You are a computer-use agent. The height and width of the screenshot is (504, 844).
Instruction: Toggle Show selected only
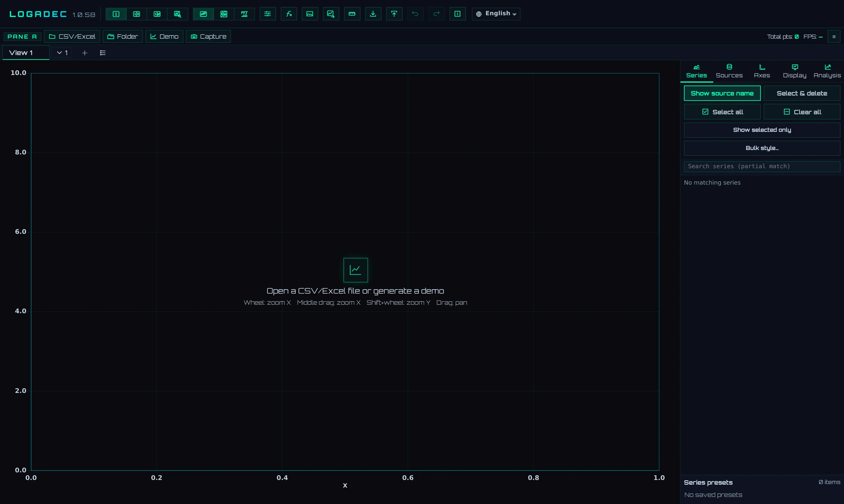click(x=762, y=130)
